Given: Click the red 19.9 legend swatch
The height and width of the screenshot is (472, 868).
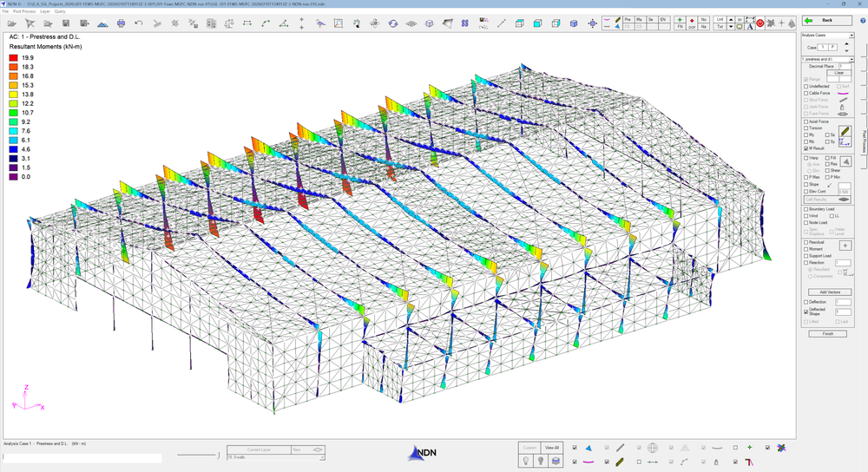Looking at the screenshot, I should pos(13,57).
